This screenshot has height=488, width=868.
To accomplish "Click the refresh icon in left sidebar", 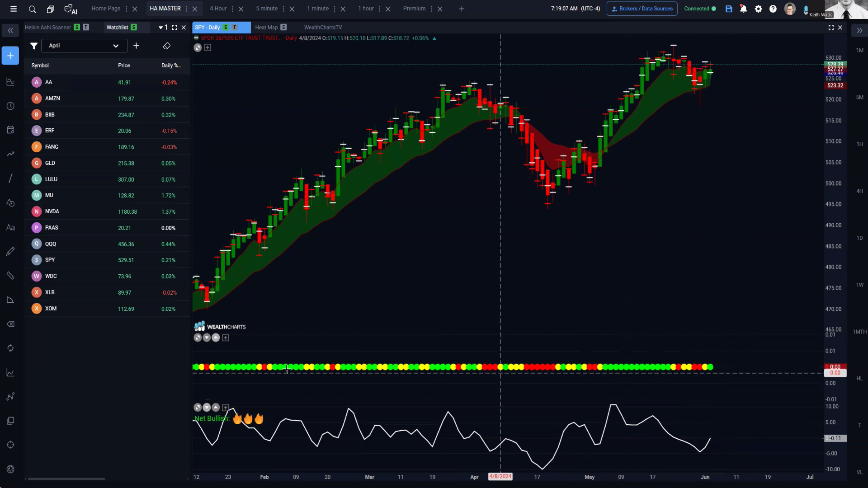I will 10,348.
